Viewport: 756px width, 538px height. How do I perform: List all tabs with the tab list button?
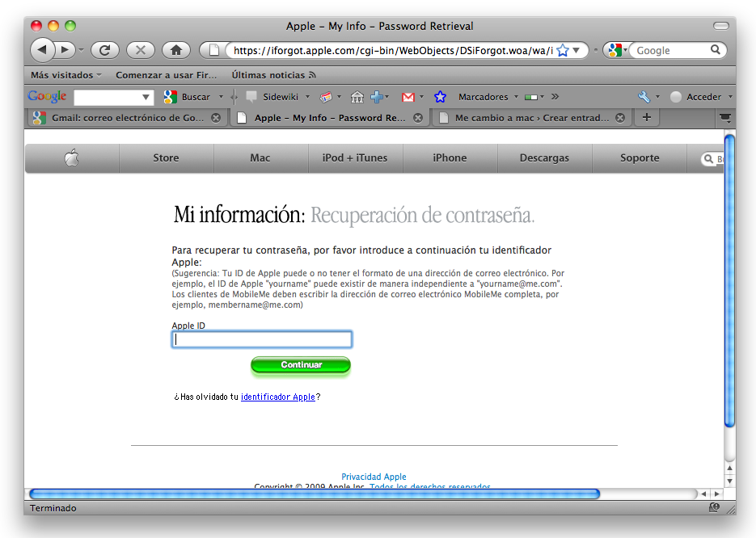(x=724, y=117)
